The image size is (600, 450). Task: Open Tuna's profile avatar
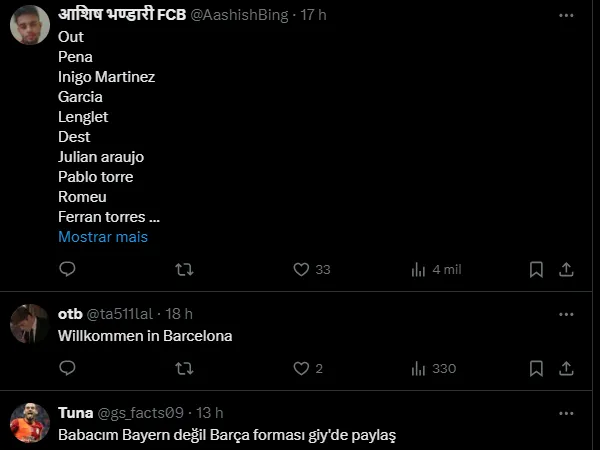[x=29, y=423]
